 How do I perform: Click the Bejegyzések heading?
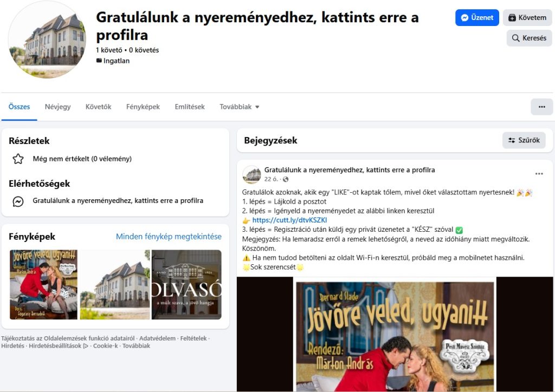[x=270, y=141]
